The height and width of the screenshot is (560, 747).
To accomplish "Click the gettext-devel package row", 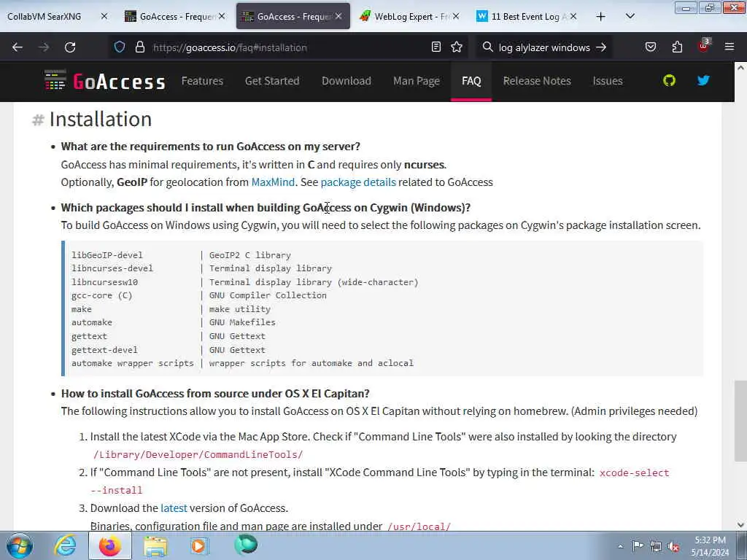I will tap(169, 350).
